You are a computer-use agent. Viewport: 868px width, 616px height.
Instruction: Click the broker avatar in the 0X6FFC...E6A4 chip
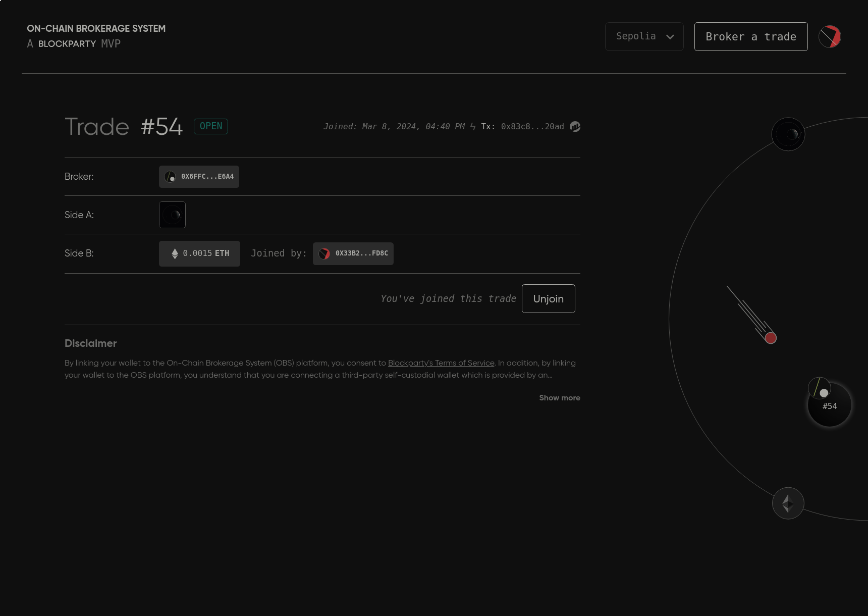[x=171, y=177]
